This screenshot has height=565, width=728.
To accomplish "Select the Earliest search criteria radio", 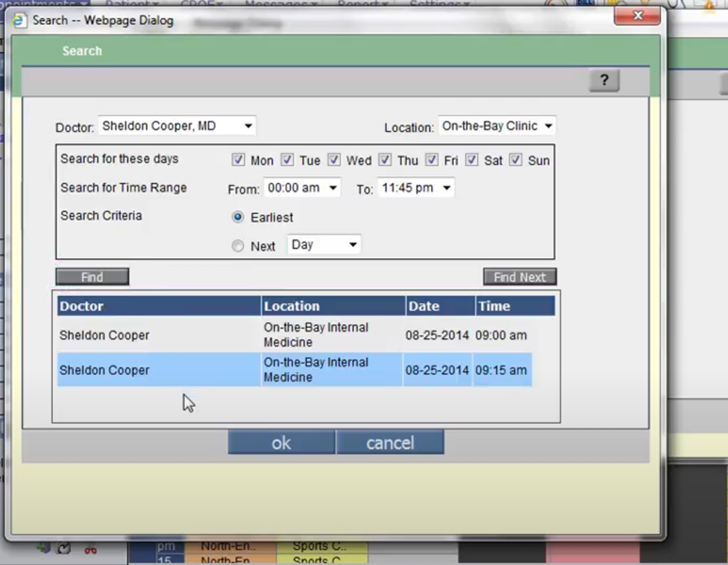I will tap(238, 217).
